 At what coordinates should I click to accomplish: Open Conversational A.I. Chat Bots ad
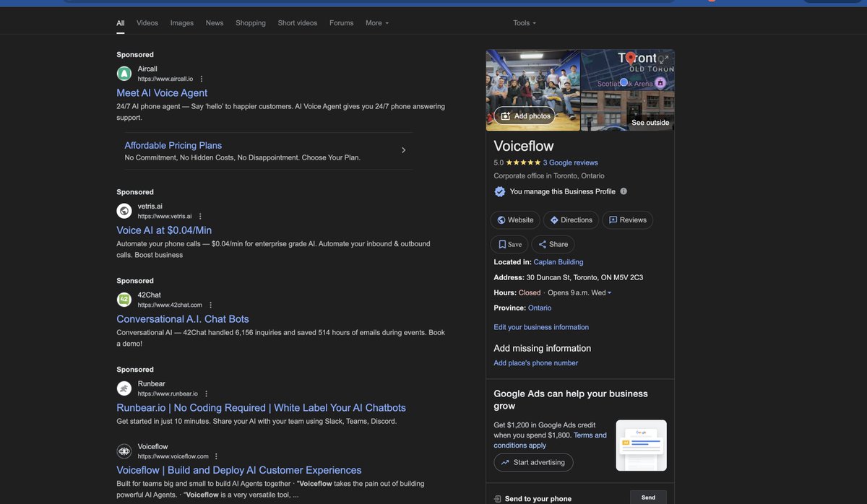click(183, 319)
